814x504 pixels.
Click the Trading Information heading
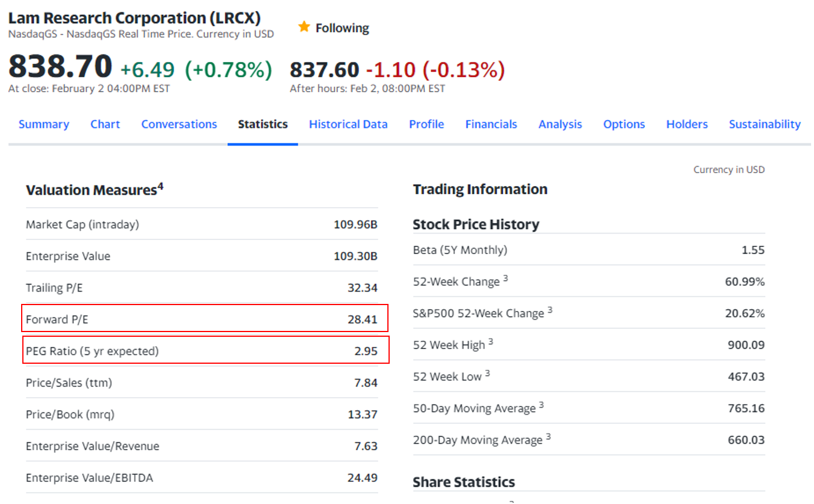click(480, 190)
